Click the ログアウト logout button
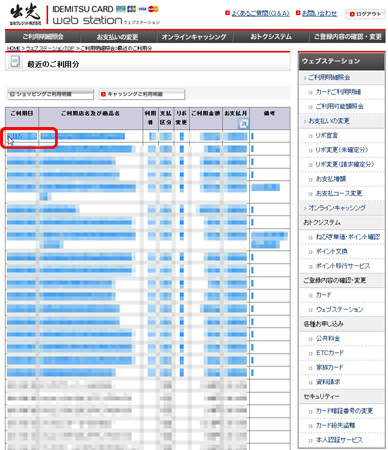Screen dimensions: 388x450 tap(365, 14)
